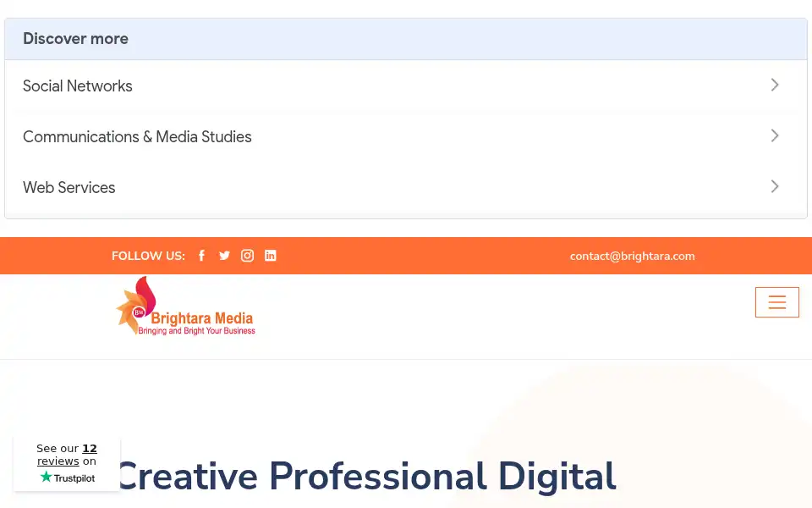
Task: Click the Trustpilot star logo
Action: click(68, 478)
